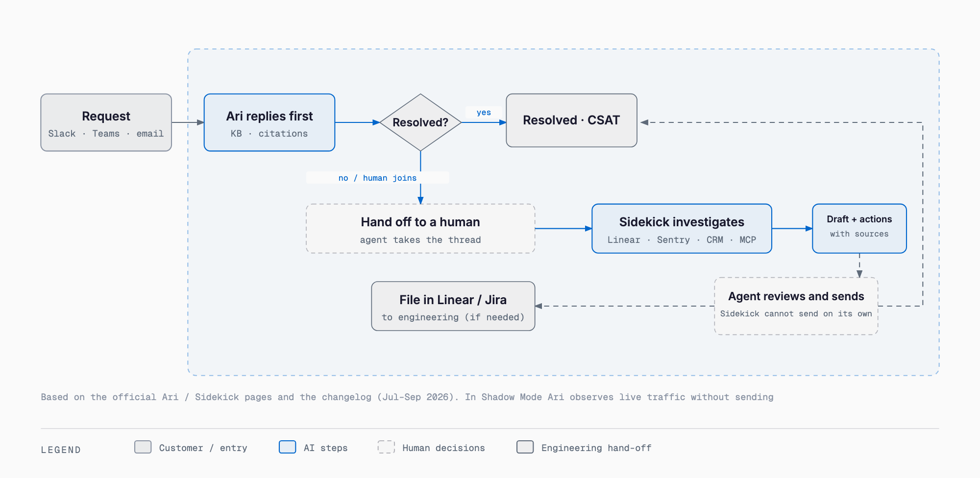Select the Request entry node
980x478 pixels.
click(106, 122)
